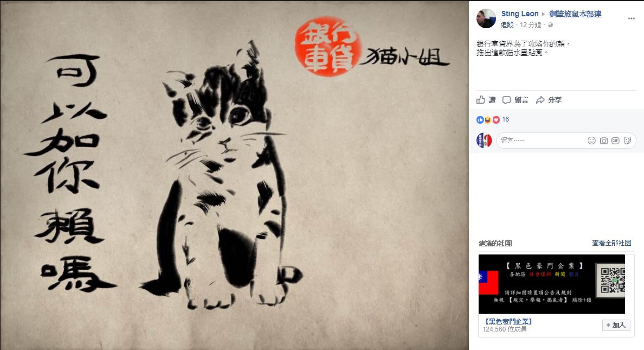Screen dimensions: 644x350
Task: Focus the 留言 comment input field
Action: [x=542, y=141]
